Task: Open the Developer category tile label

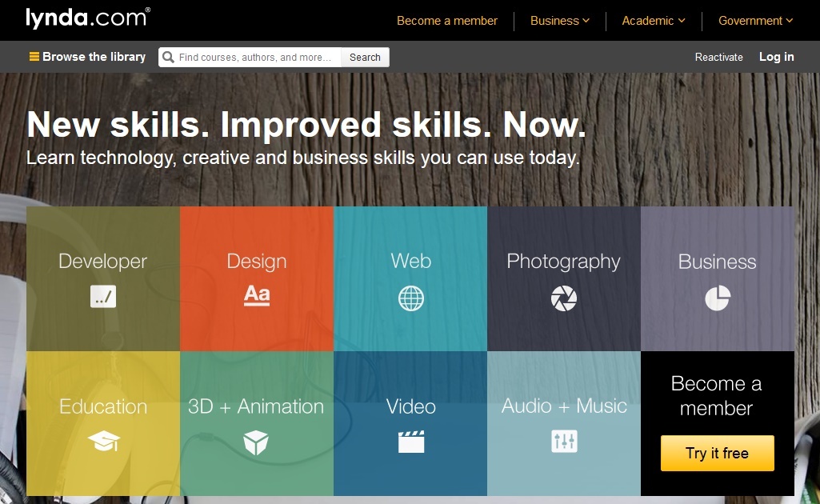Action: [103, 261]
